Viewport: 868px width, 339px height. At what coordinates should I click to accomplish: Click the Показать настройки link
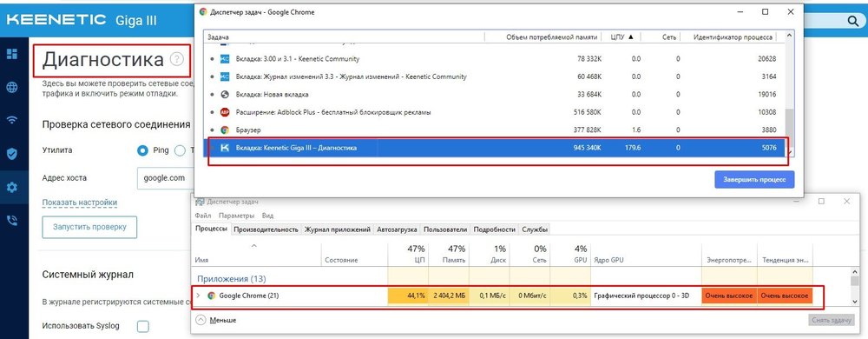pos(80,203)
